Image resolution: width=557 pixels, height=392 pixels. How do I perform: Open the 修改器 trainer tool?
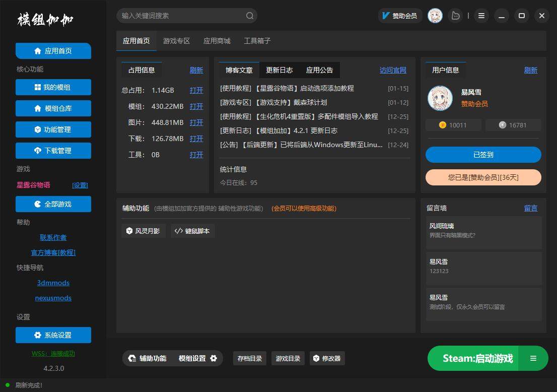(327, 358)
